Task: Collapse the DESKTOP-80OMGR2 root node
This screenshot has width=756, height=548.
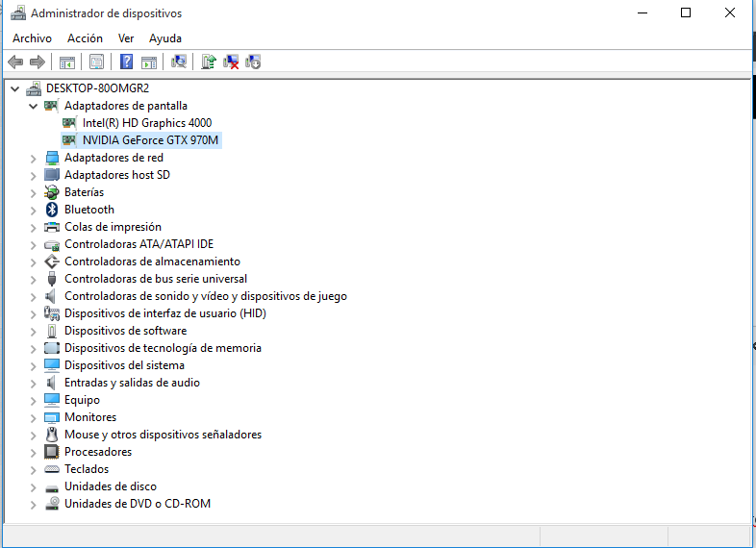Action: pyautogui.click(x=15, y=88)
